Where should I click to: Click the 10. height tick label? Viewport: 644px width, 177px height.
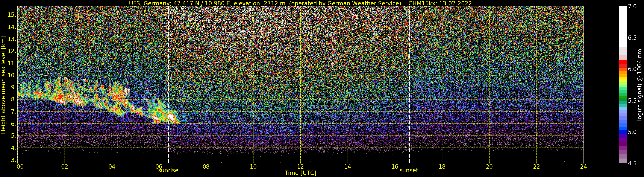[12, 75]
